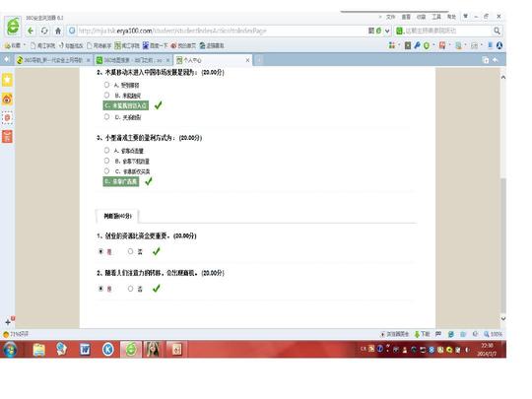Choose first radio for true/false question 1
Screen dimensions: 532x399
coord(100,251)
